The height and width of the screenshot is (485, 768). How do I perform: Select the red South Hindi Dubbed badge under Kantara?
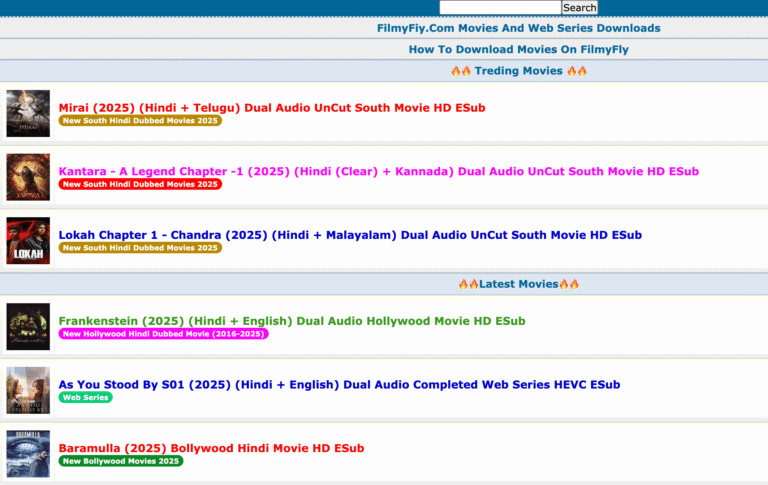[140, 185]
